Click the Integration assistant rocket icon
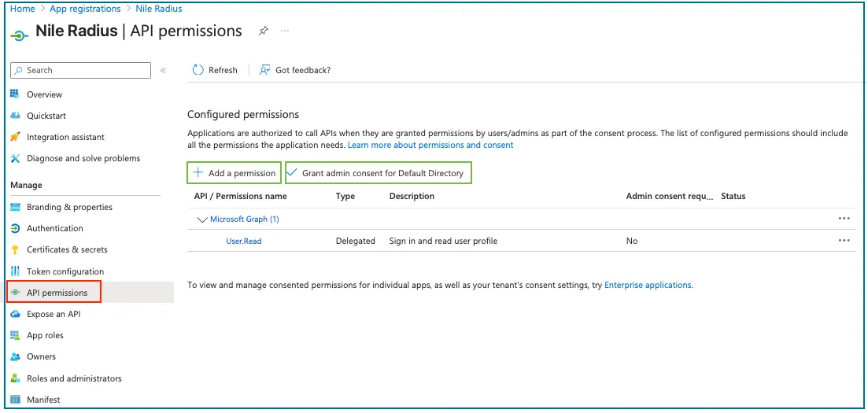This screenshot has height=413, width=868. [16, 137]
